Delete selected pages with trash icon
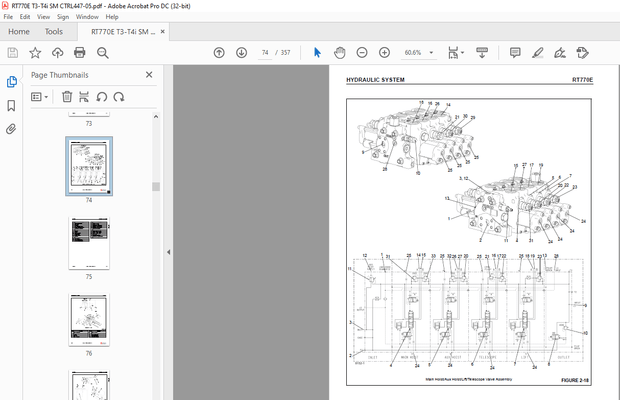 click(x=67, y=96)
